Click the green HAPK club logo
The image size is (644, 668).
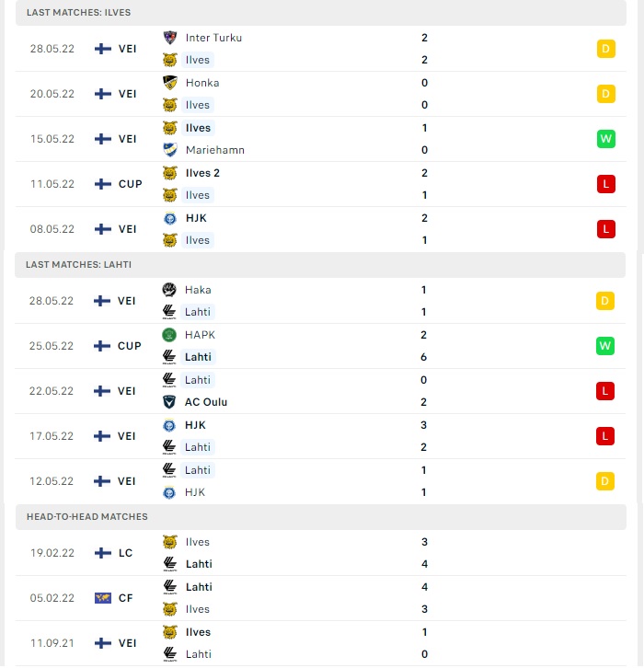tap(169, 335)
